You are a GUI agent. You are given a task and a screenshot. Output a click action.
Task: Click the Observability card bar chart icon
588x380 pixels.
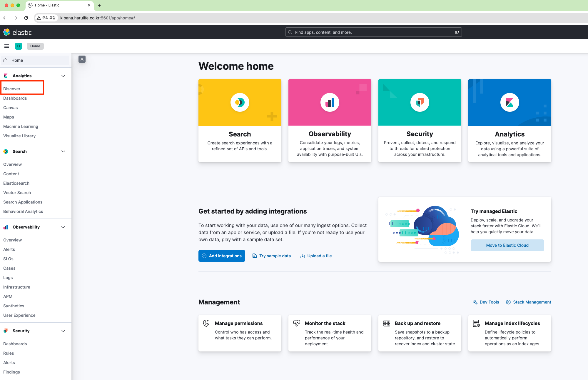(330, 102)
